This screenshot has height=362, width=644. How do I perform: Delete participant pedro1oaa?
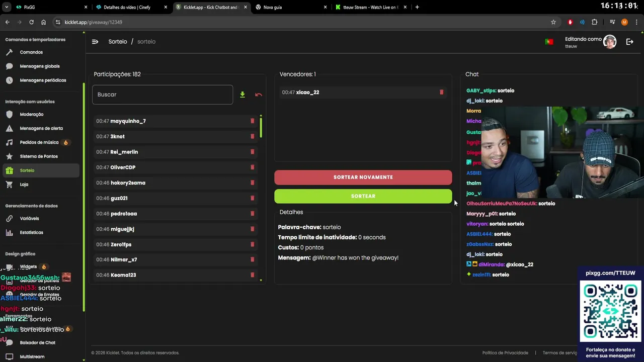coord(253,214)
